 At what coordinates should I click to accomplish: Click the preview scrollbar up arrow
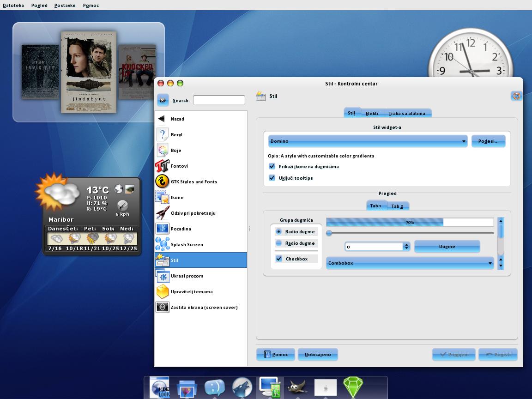[x=501, y=221]
